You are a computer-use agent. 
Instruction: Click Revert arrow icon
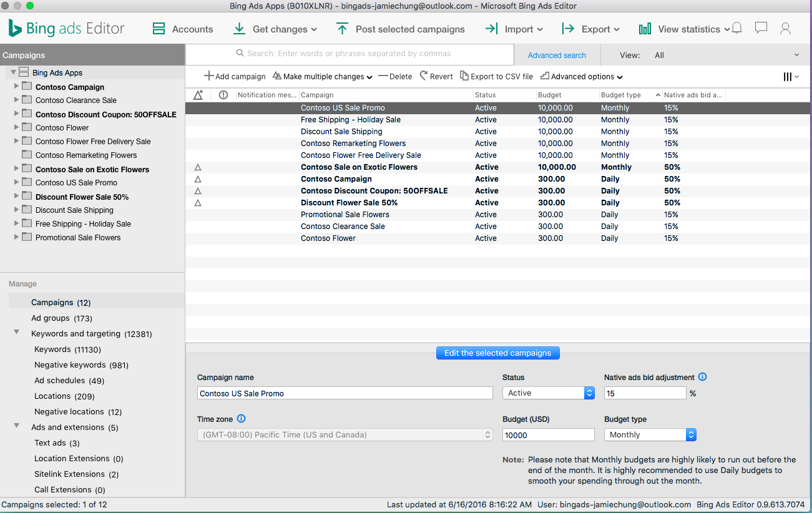[x=424, y=76]
